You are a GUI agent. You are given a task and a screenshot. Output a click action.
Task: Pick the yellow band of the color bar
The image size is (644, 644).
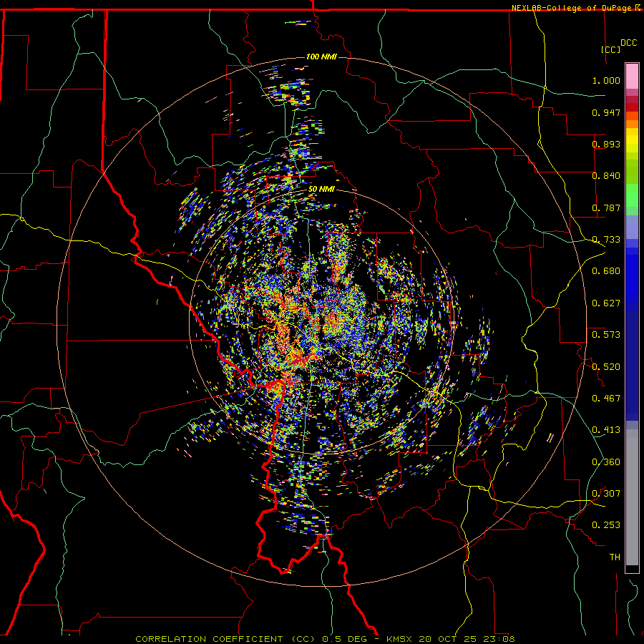point(632,140)
